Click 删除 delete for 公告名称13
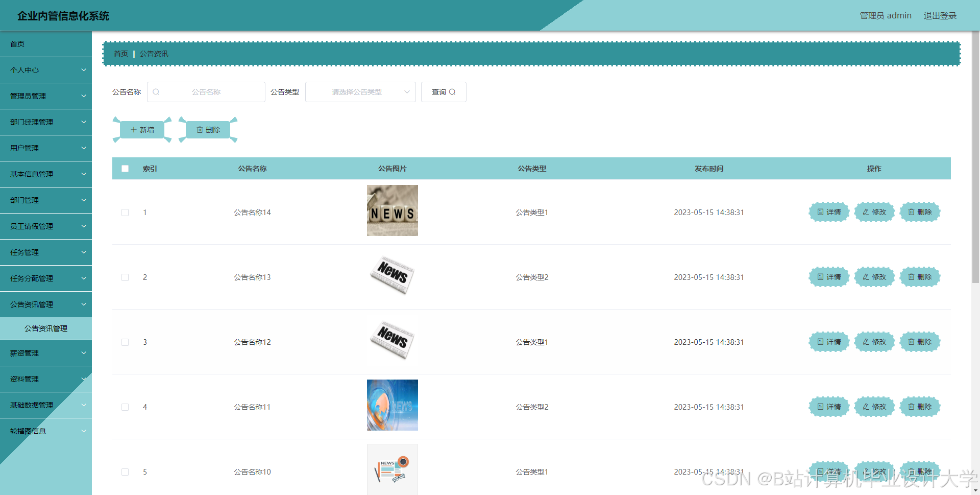 [x=920, y=277]
